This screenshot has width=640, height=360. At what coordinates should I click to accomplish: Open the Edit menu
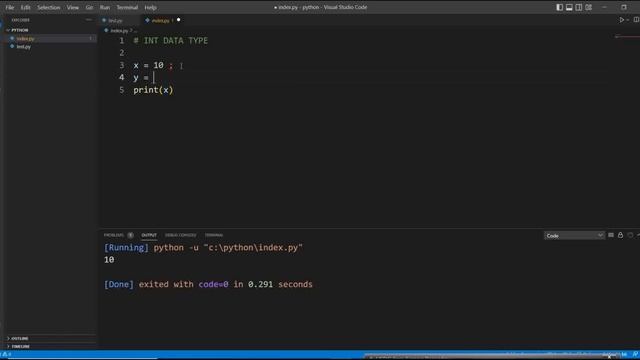25,7
